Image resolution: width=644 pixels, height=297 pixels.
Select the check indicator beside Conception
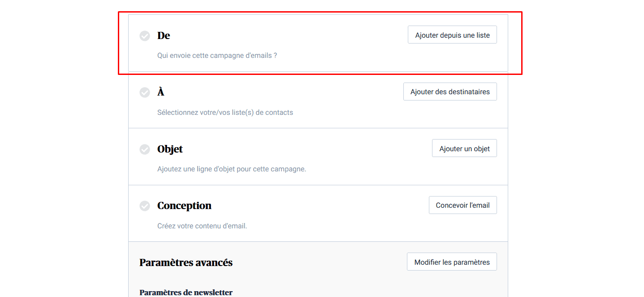(x=144, y=206)
